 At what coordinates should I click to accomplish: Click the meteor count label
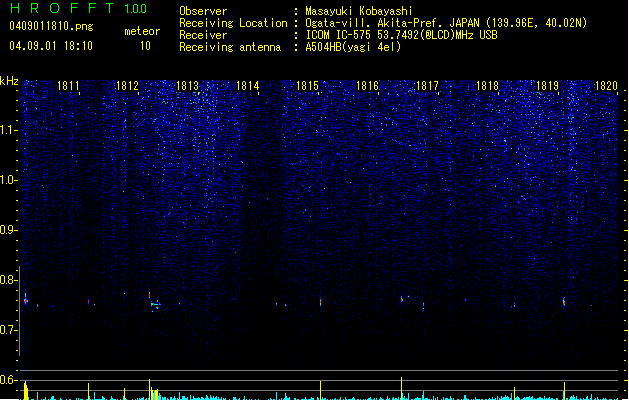142,31
